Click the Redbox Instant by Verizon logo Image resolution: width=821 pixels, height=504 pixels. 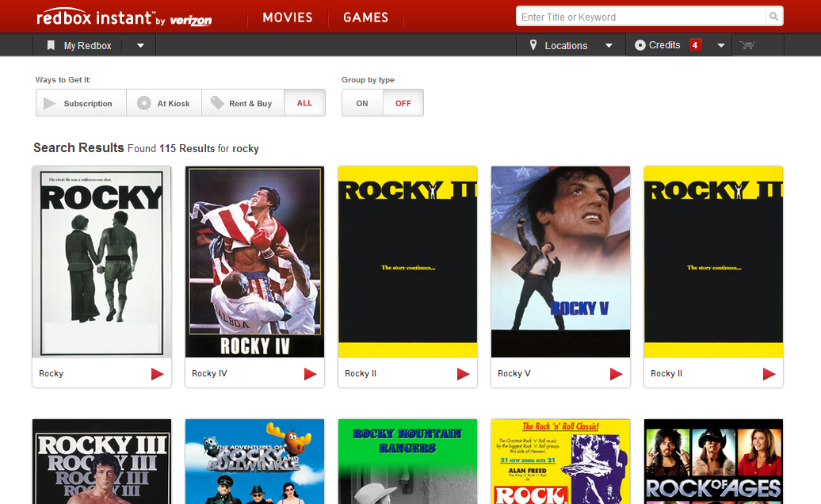click(x=124, y=17)
